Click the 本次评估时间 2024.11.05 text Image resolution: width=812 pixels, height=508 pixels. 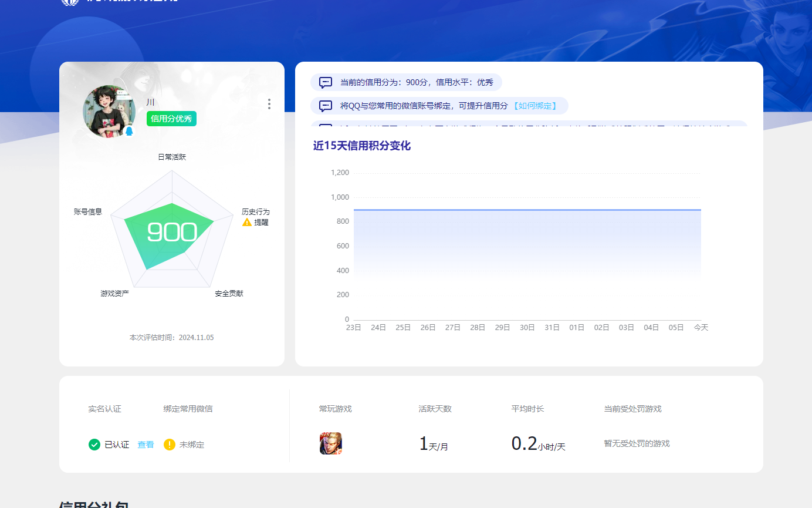coord(171,338)
